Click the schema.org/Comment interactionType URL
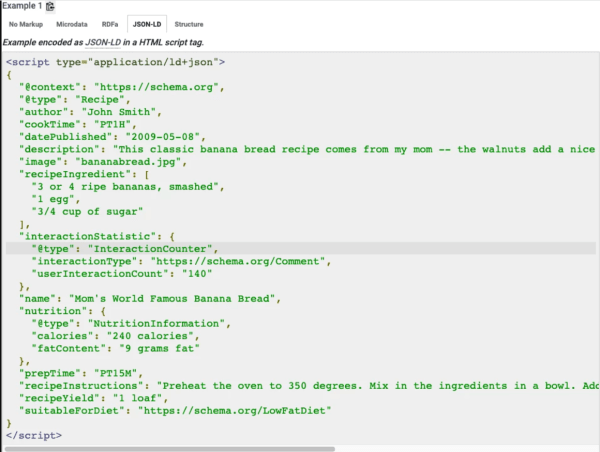This screenshot has height=452, width=600. (234, 261)
